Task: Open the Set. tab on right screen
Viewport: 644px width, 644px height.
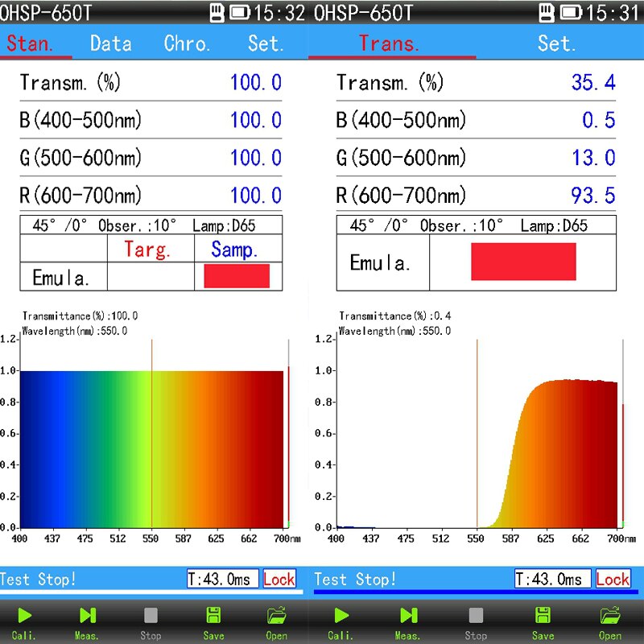Action: 556,43
